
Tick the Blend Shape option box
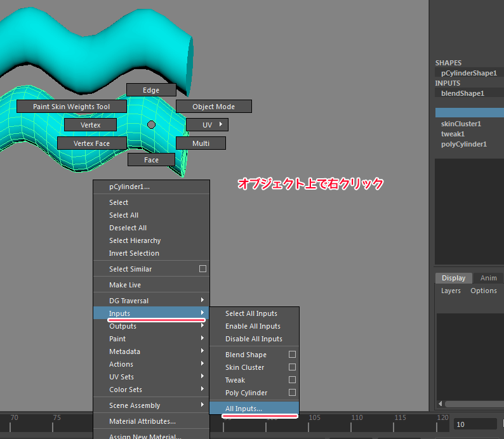pos(293,355)
